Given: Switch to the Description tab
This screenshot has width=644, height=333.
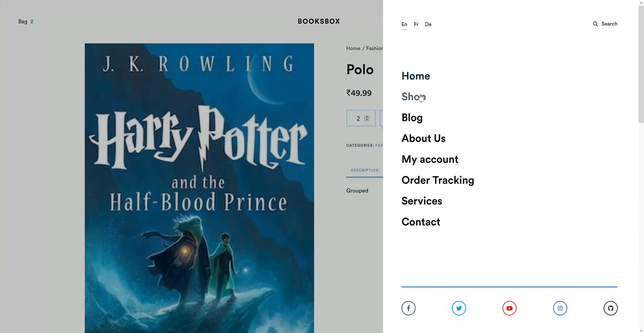Looking at the screenshot, I should pos(364,170).
